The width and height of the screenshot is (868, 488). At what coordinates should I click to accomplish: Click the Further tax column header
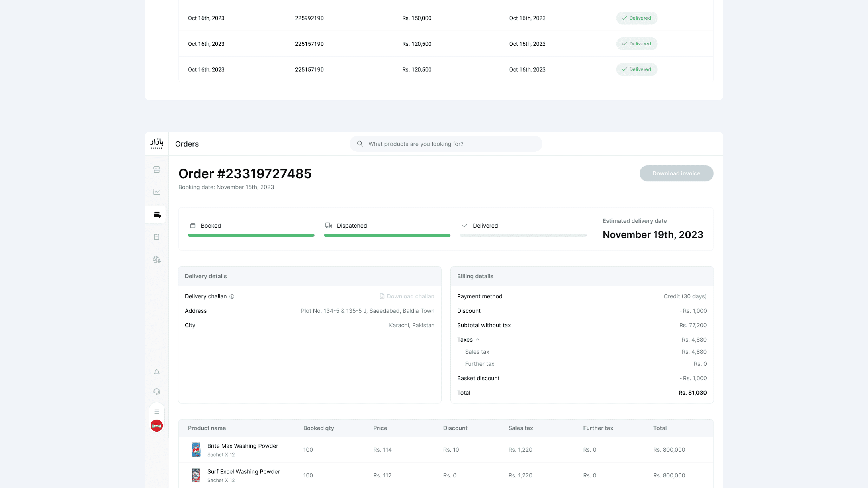(598, 428)
